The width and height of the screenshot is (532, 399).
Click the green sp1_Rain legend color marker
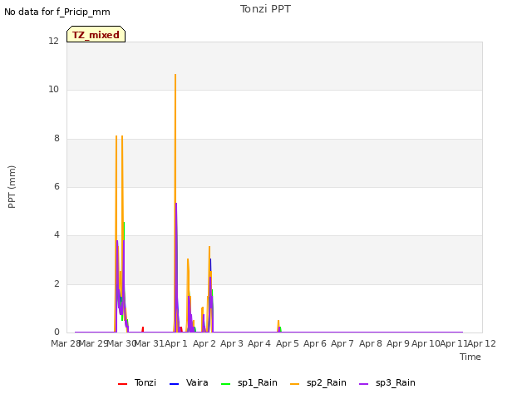(225, 384)
